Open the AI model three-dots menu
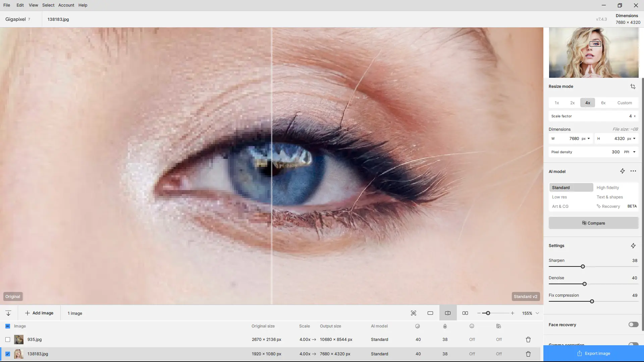This screenshot has height=362, width=644. [633, 171]
